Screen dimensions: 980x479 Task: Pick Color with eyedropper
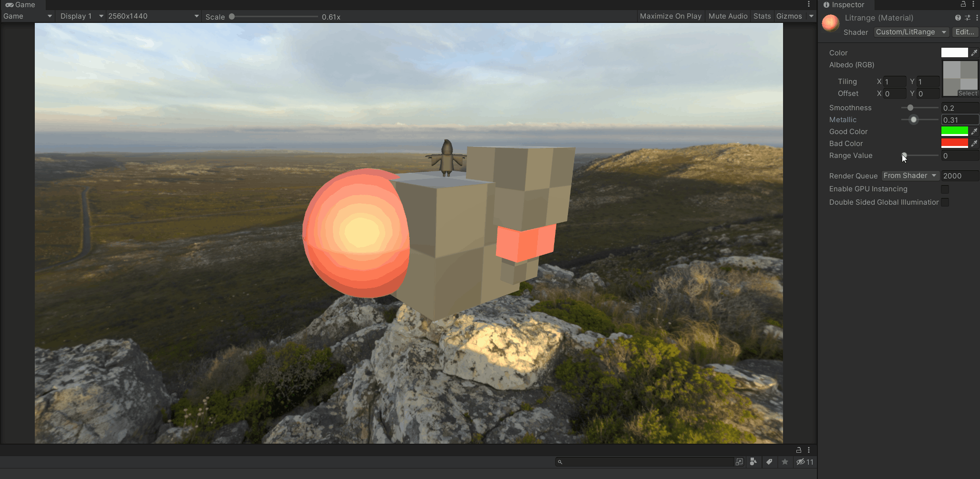coord(974,53)
